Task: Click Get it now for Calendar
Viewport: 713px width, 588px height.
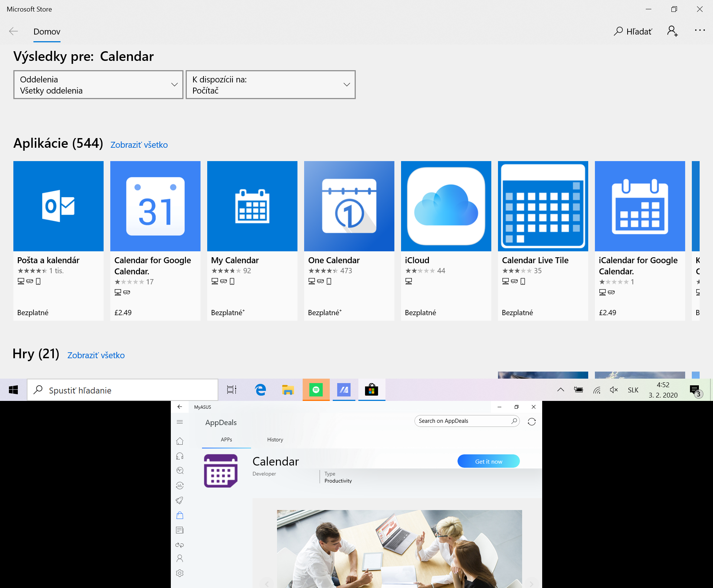Action: click(x=488, y=461)
